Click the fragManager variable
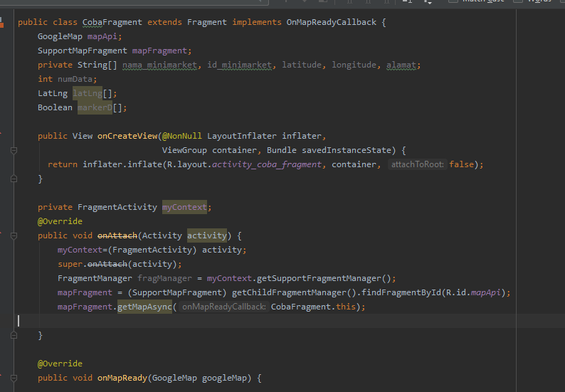 (x=164, y=278)
